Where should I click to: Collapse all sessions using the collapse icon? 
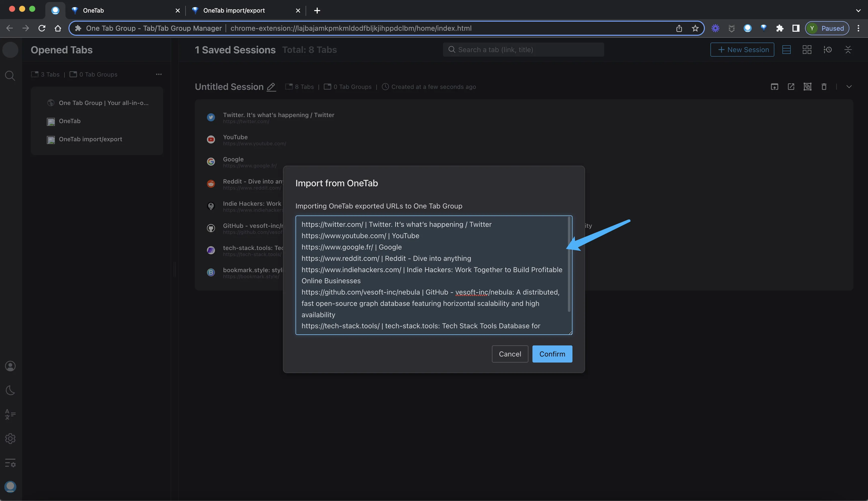pos(848,50)
